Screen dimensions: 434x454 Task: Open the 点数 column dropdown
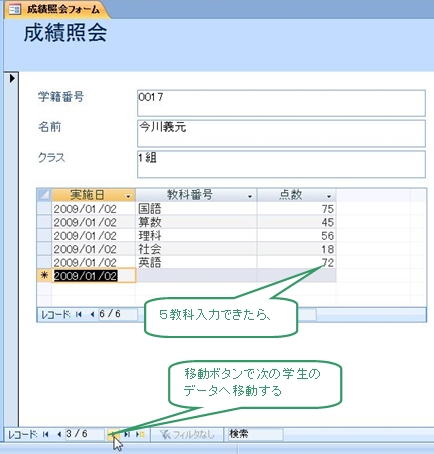(329, 196)
